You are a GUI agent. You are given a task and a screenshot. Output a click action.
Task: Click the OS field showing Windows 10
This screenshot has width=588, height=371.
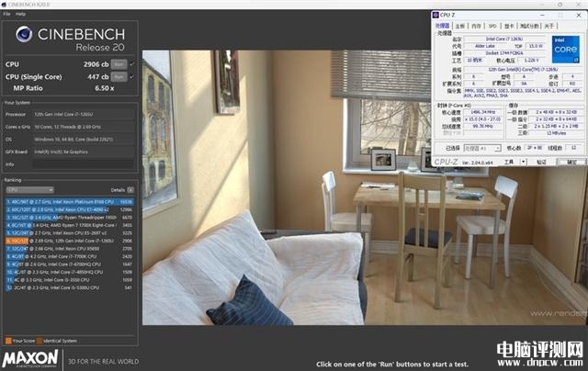point(84,140)
